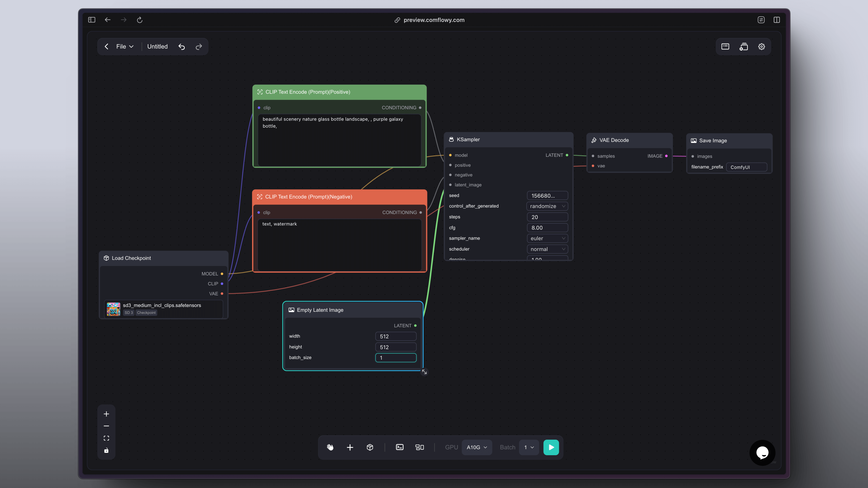Toggle the canvas lock icon
868x488 pixels.
[x=106, y=450]
